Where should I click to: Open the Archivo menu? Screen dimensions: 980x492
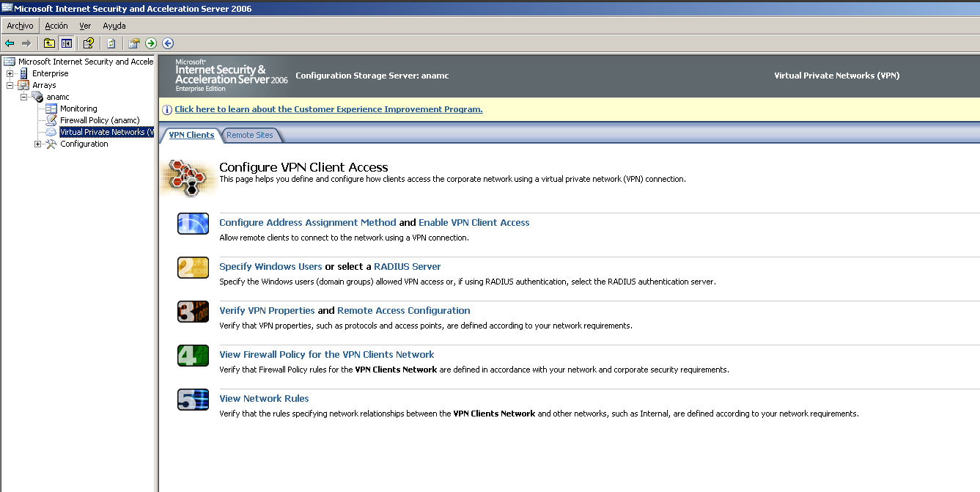(x=20, y=26)
